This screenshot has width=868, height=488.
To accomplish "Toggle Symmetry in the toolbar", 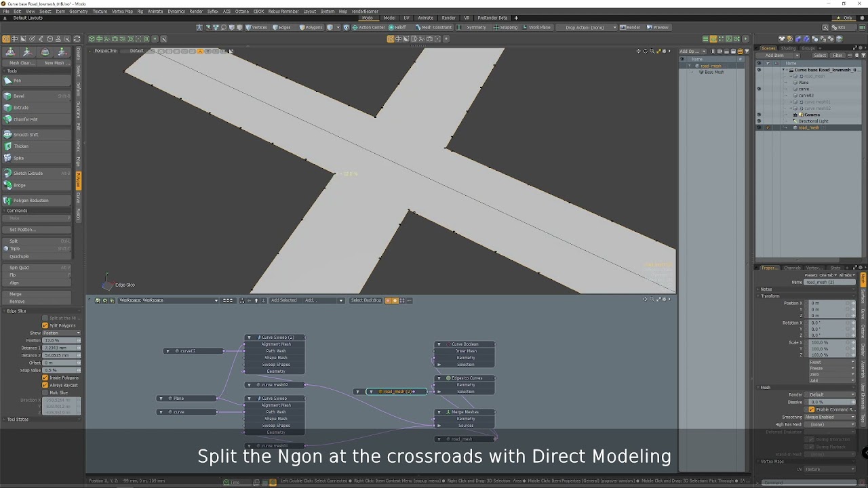I will (473, 27).
